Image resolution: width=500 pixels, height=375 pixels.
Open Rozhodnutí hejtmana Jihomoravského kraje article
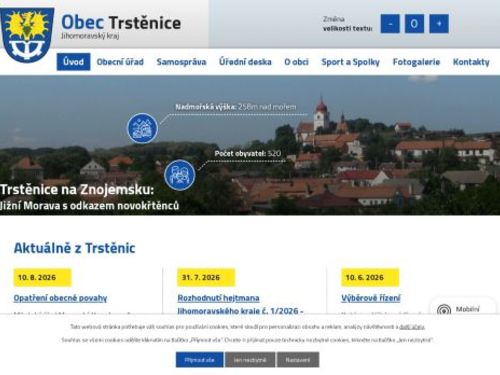click(x=240, y=304)
